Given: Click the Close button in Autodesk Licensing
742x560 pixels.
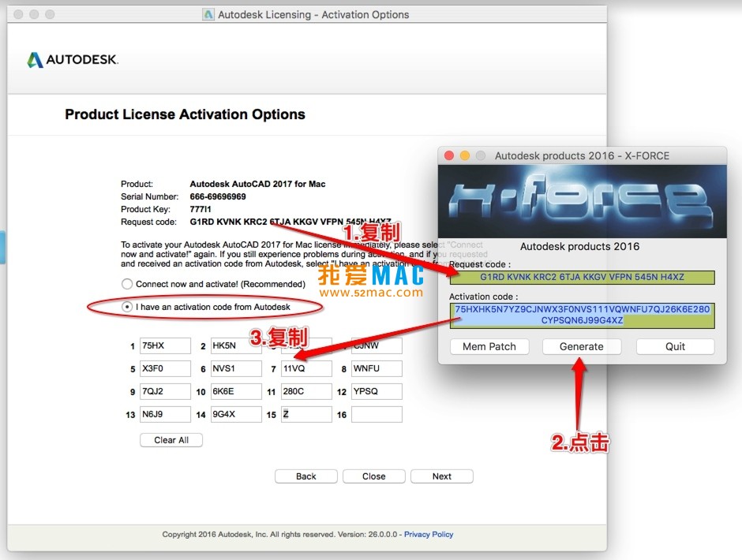Looking at the screenshot, I should [374, 476].
